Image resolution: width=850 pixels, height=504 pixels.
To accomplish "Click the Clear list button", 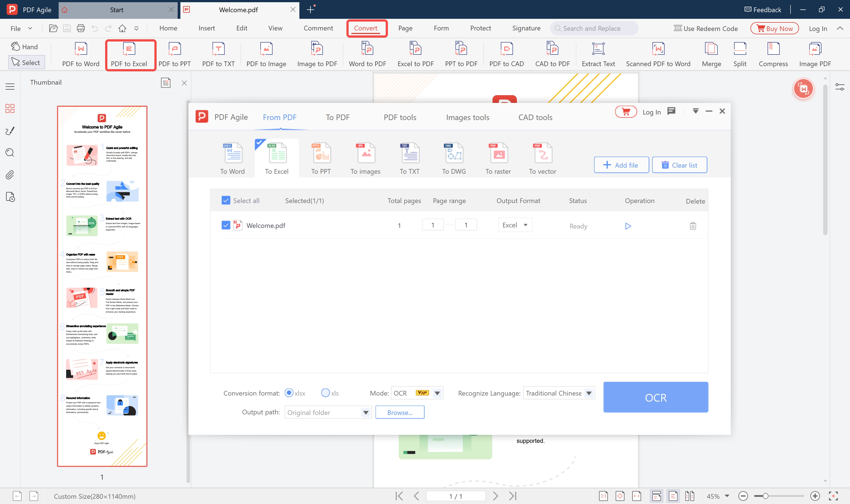I will click(x=680, y=165).
